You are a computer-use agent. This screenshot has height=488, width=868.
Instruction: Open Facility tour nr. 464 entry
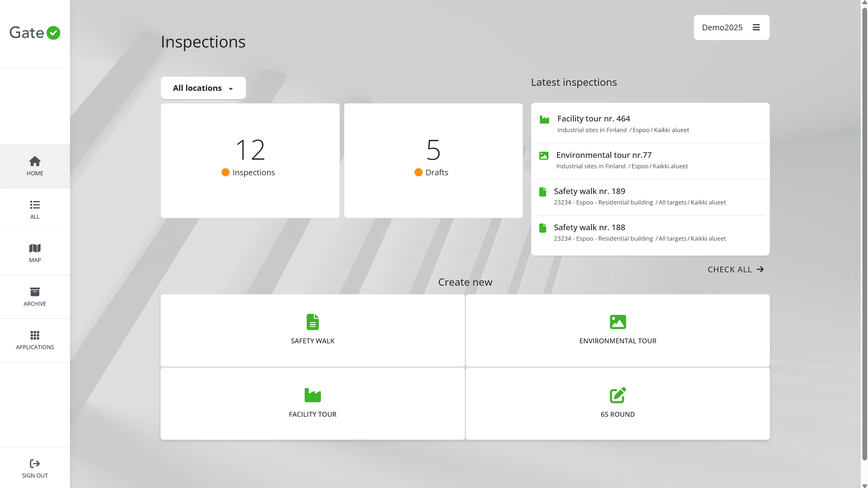point(593,118)
